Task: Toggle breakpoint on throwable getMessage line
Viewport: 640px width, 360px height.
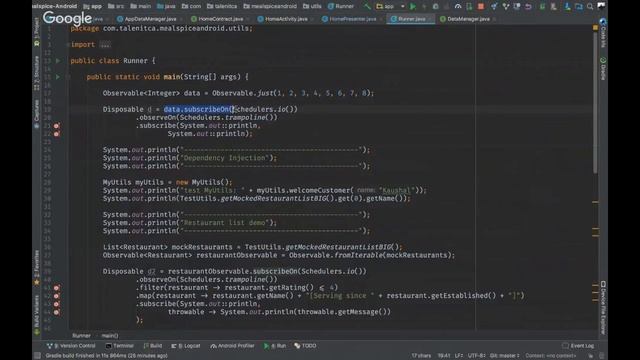Action: click(57, 312)
